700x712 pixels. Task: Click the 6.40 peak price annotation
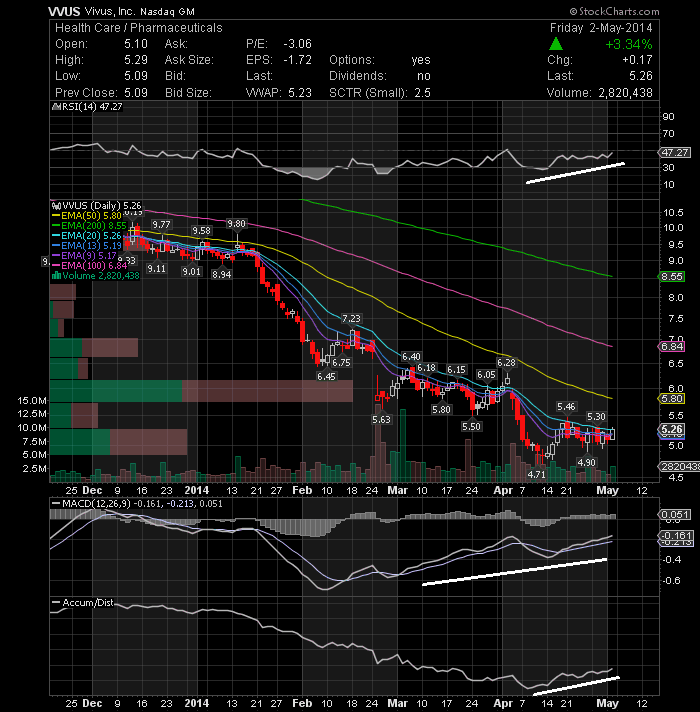pos(411,357)
